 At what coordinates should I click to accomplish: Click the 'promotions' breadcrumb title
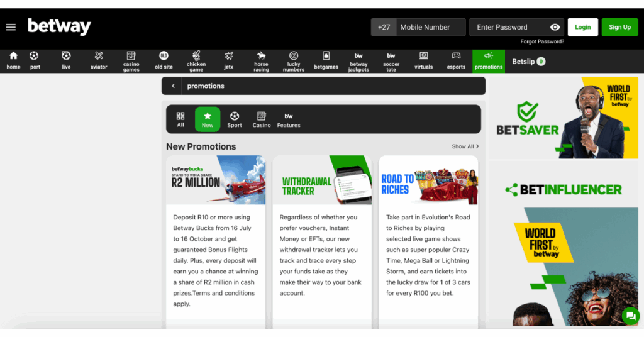click(x=206, y=86)
